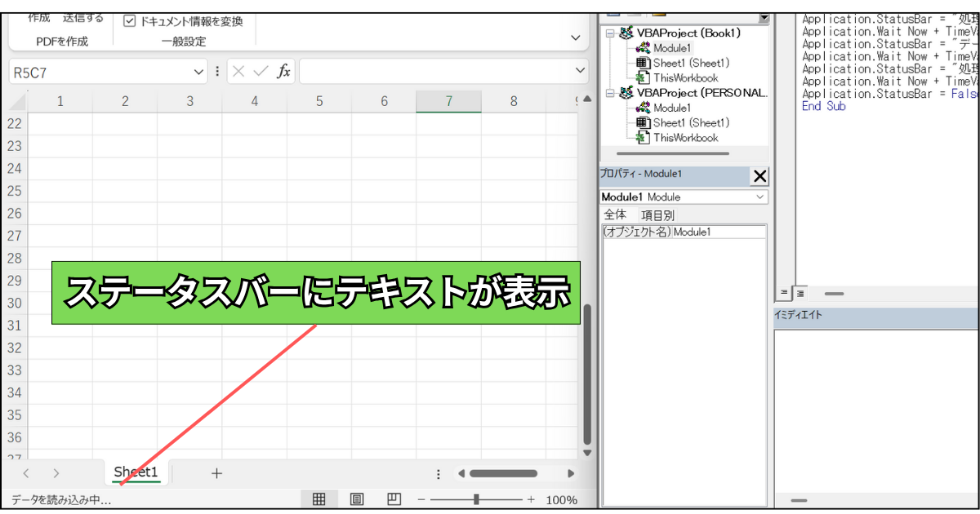Select column header 7
The height and width of the screenshot is (514, 980).
coord(448,101)
